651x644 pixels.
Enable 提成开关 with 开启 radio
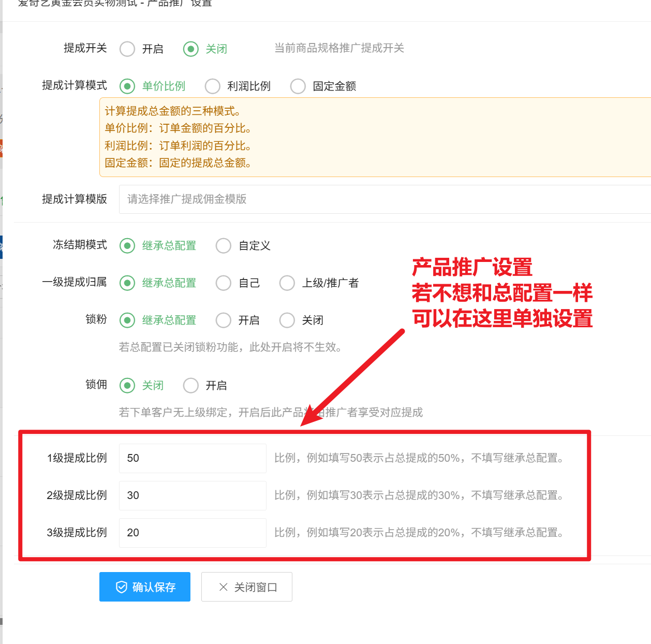(127, 49)
